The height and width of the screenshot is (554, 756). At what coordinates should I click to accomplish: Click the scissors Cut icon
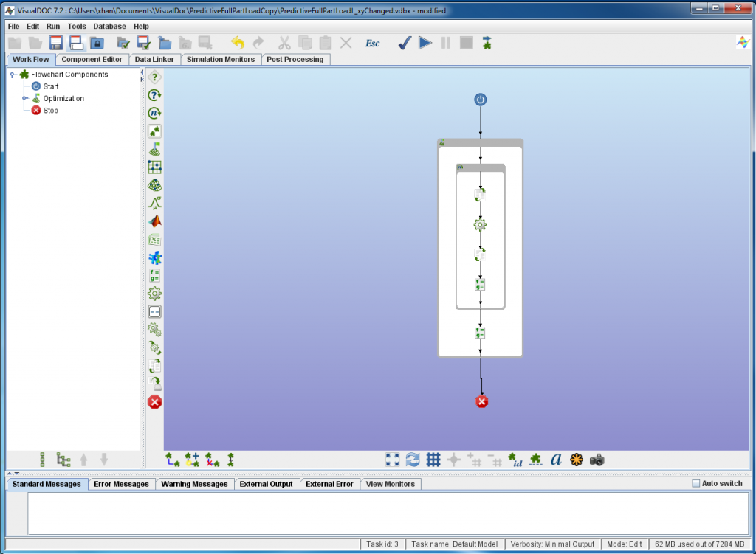pos(284,43)
